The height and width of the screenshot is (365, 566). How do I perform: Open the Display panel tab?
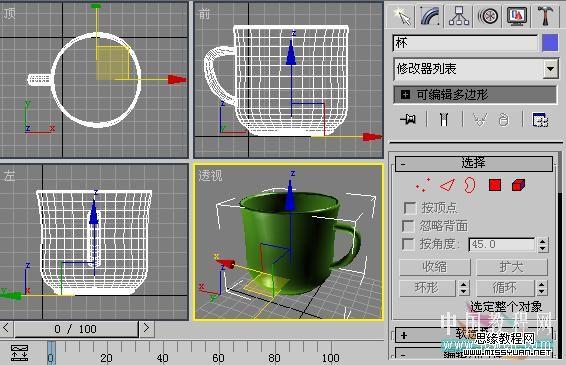tap(517, 16)
